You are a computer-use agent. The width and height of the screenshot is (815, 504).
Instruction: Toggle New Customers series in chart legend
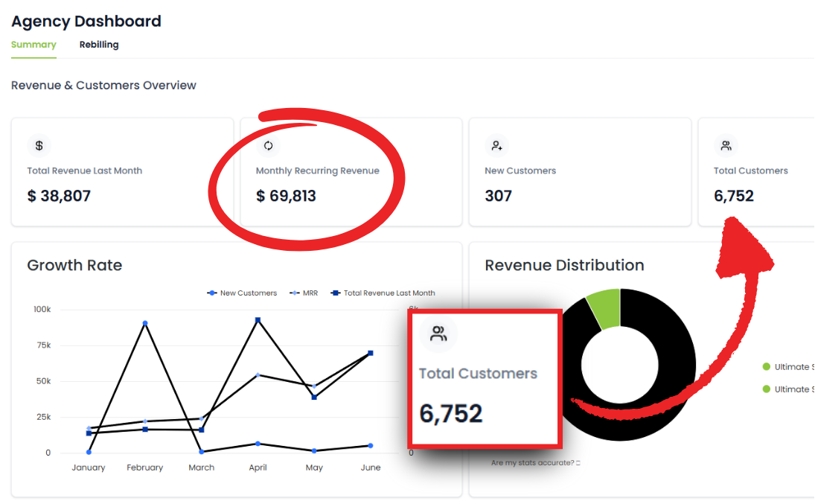pyautogui.click(x=242, y=293)
